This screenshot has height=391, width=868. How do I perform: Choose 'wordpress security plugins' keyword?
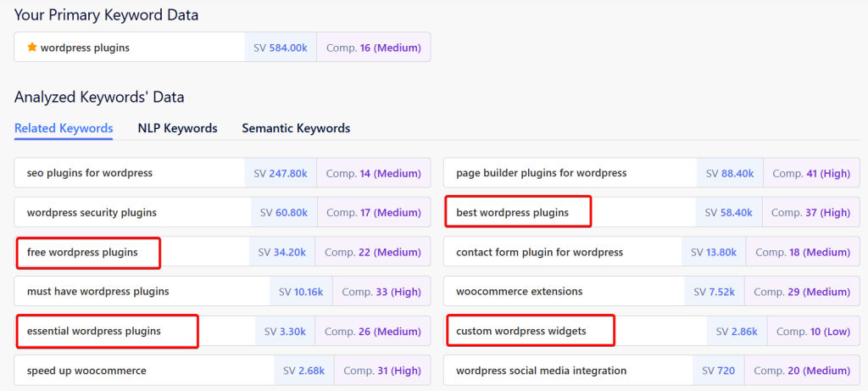click(92, 213)
